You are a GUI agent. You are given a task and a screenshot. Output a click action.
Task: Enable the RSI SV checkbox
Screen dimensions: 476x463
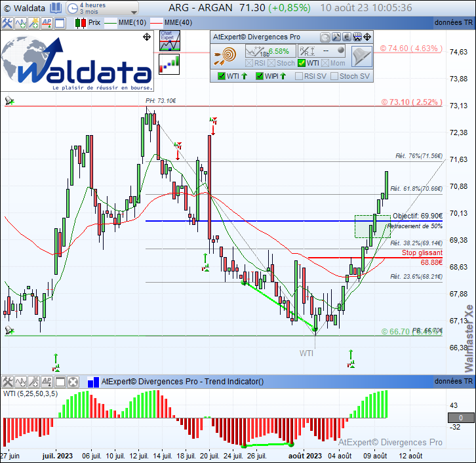click(299, 76)
